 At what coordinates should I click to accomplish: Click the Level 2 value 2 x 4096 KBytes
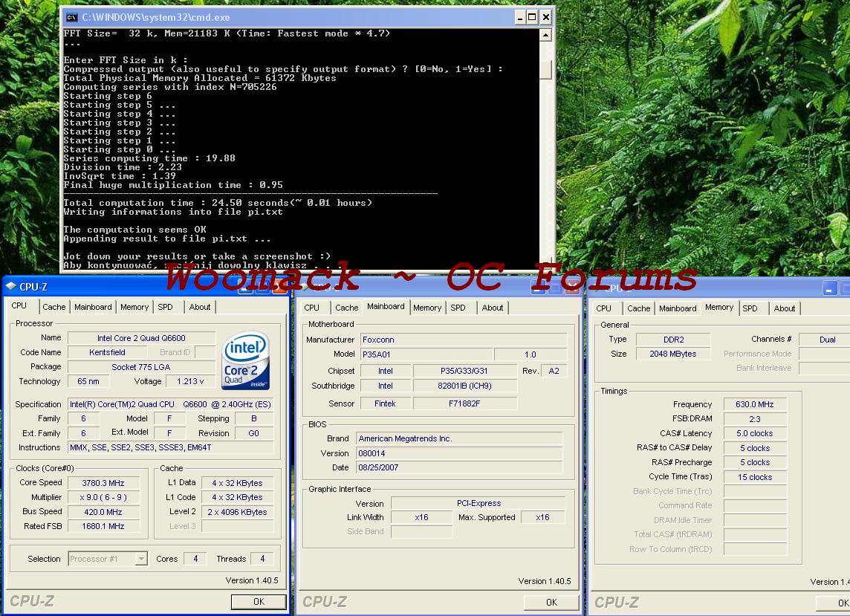[x=238, y=511]
